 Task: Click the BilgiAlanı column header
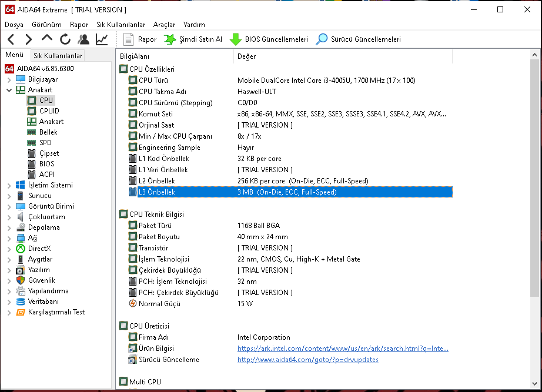point(175,56)
